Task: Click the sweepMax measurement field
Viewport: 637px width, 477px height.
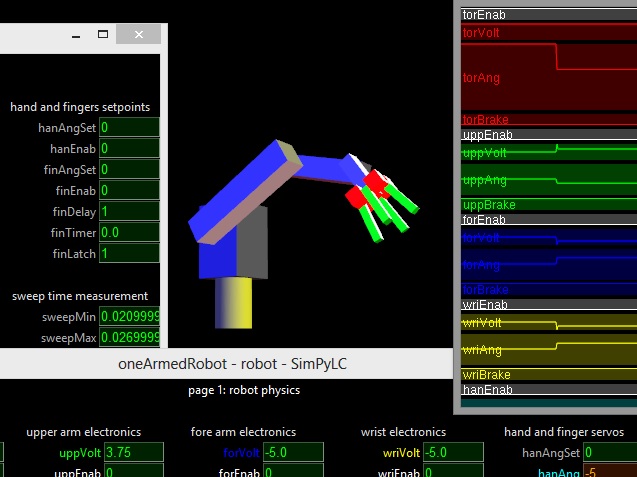Action: pos(129,338)
